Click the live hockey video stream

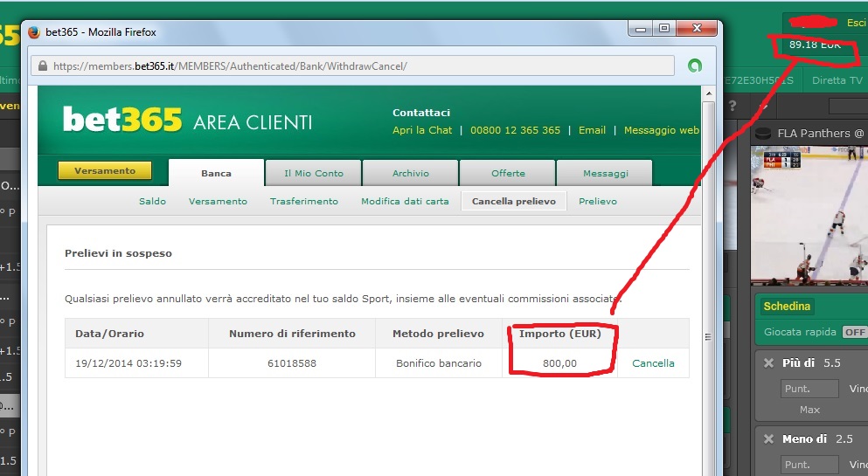tap(809, 216)
